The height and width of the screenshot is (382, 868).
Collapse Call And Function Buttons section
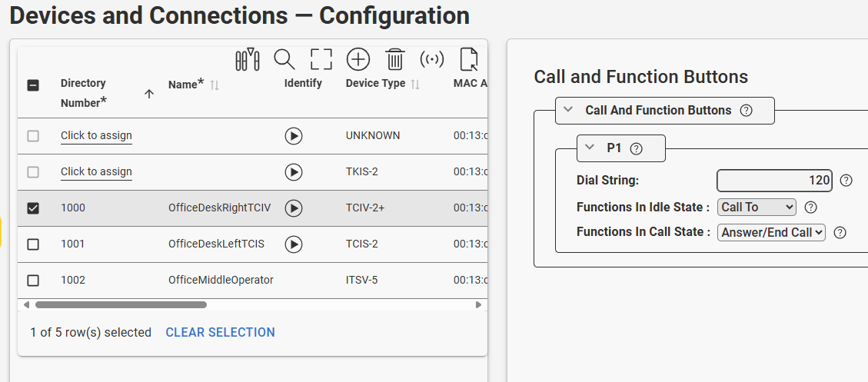tap(568, 110)
